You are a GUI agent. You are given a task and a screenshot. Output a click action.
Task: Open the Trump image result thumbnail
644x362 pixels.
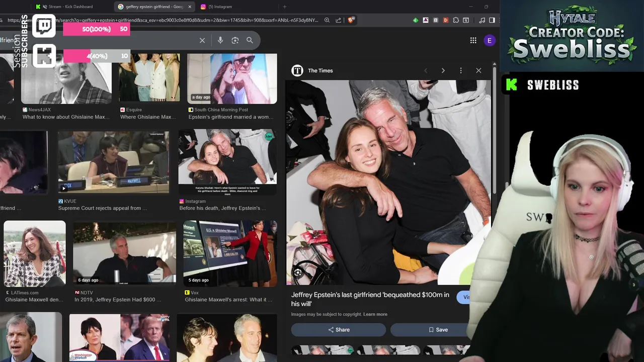click(x=119, y=337)
